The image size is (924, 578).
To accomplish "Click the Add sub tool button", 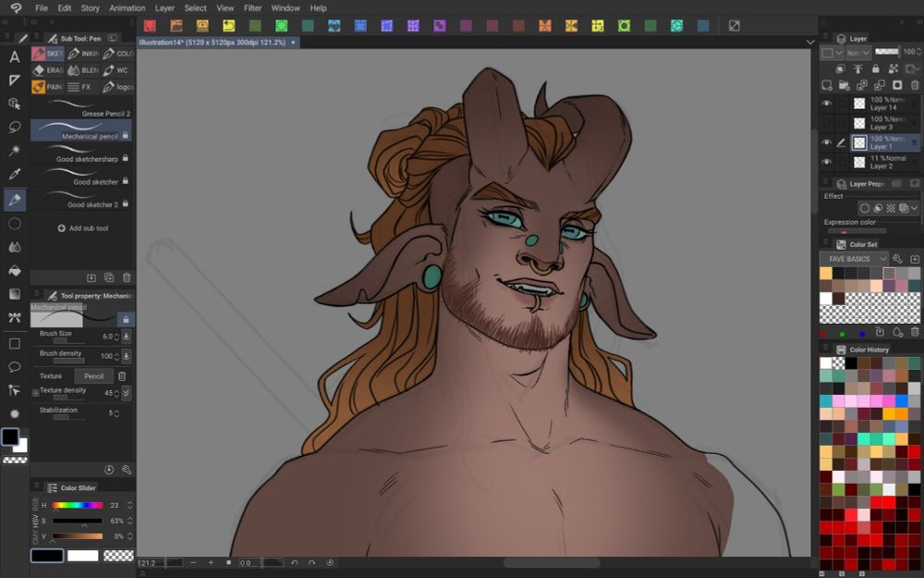I will point(82,228).
